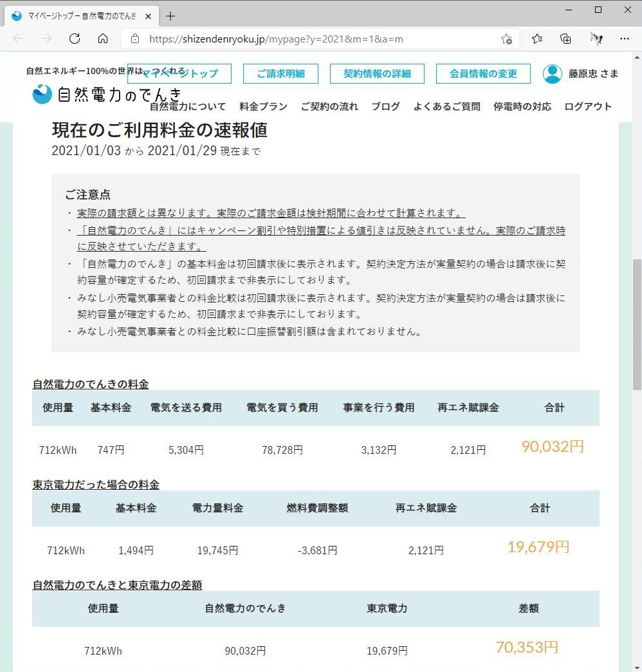Close the マイページトップ tab
The image size is (642, 672).
pos(148,16)
